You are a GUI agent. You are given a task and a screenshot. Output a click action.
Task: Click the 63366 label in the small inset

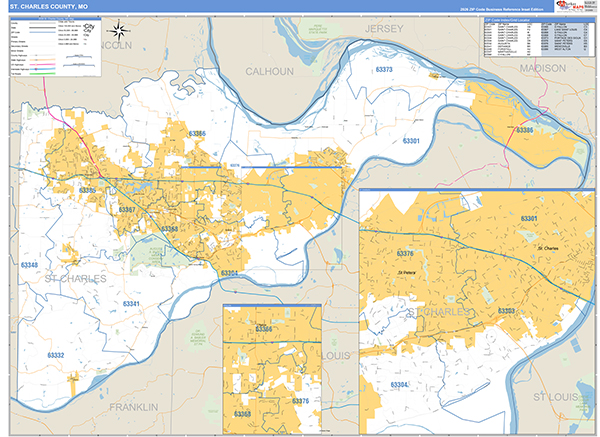pyautogui.click(x=264, y=329)
